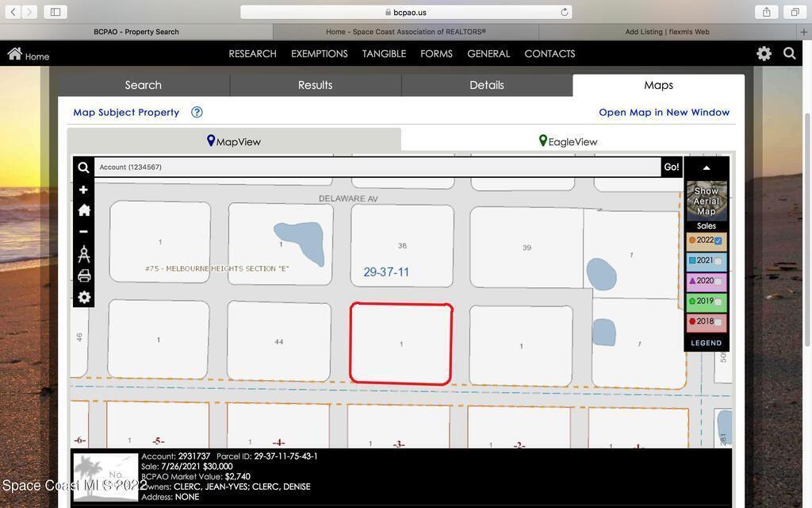Print the map using printer icon
The height and width of the screenshot is (508, 812).
pos(83,276)
